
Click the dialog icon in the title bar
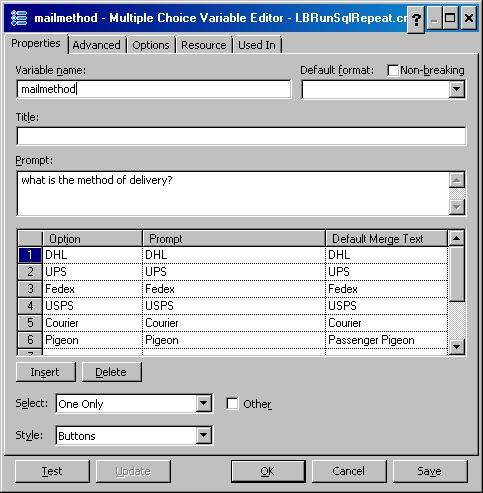pos(19,18)
